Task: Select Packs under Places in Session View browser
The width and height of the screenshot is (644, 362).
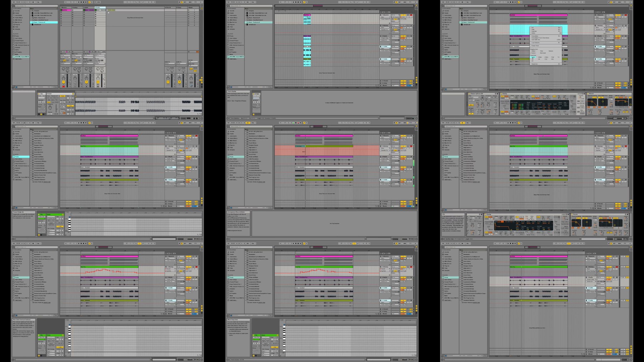Action: coord(16,36)
